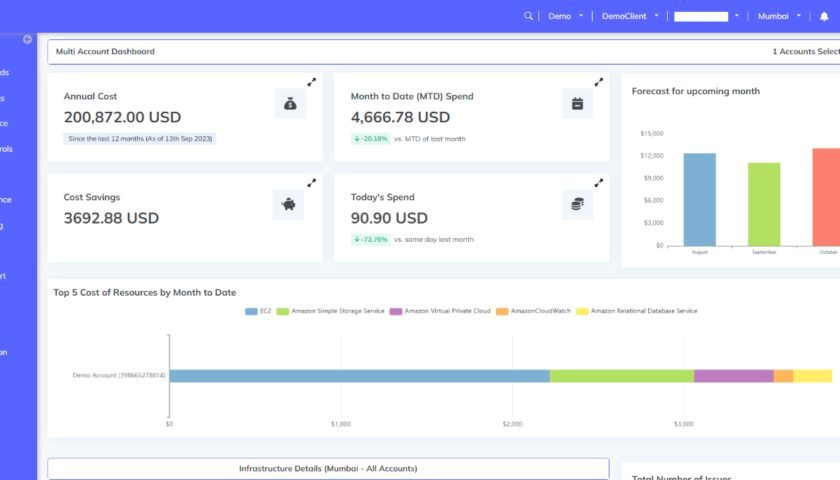Open the Mumbai region dropdown
840x480 pixels.
pyautogui.click(x=779, y=16)
